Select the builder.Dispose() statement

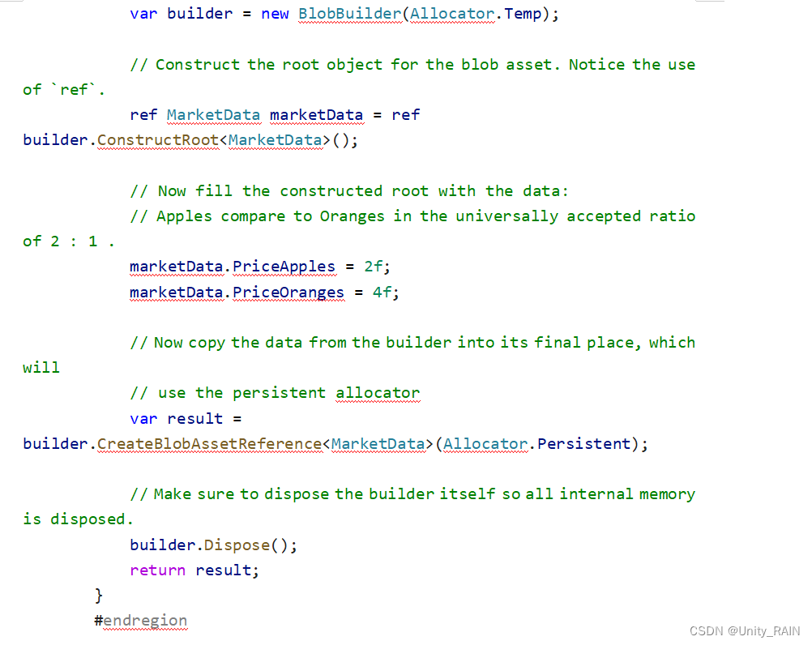[x=212, y=545]
